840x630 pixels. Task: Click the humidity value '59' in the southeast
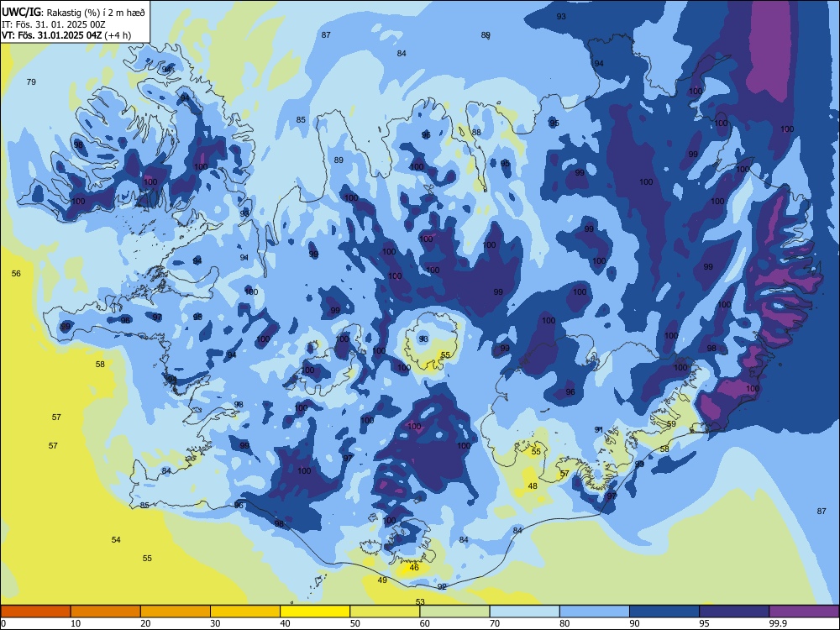[671, 423]
